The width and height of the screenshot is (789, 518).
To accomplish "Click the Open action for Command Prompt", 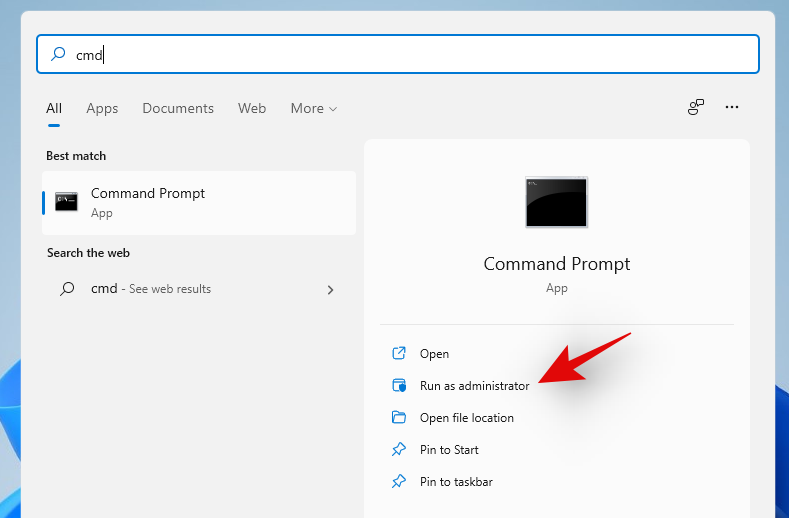I will (434, 354).
